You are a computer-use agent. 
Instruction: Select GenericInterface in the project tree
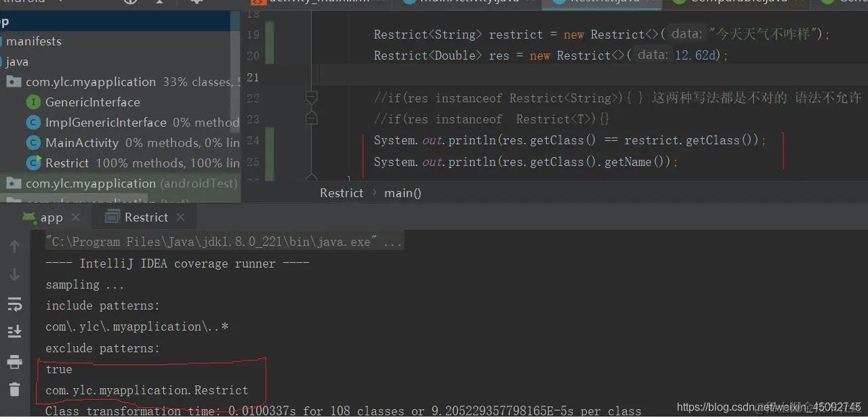(93, 102)
